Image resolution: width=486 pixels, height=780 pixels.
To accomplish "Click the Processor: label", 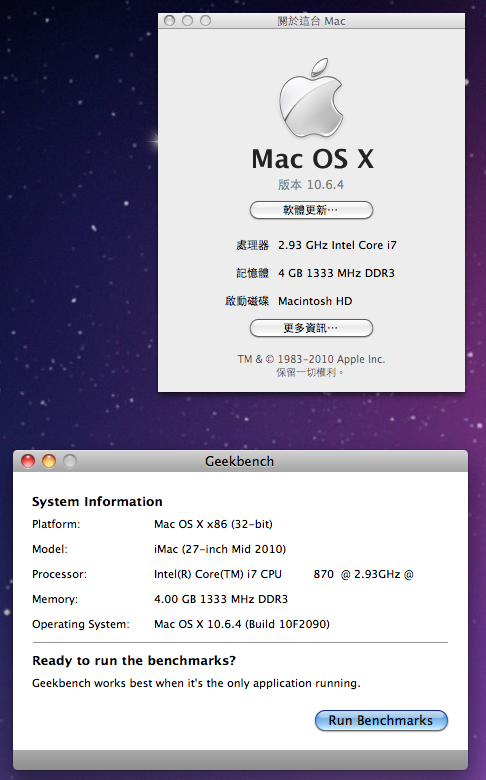I will 59,575.
